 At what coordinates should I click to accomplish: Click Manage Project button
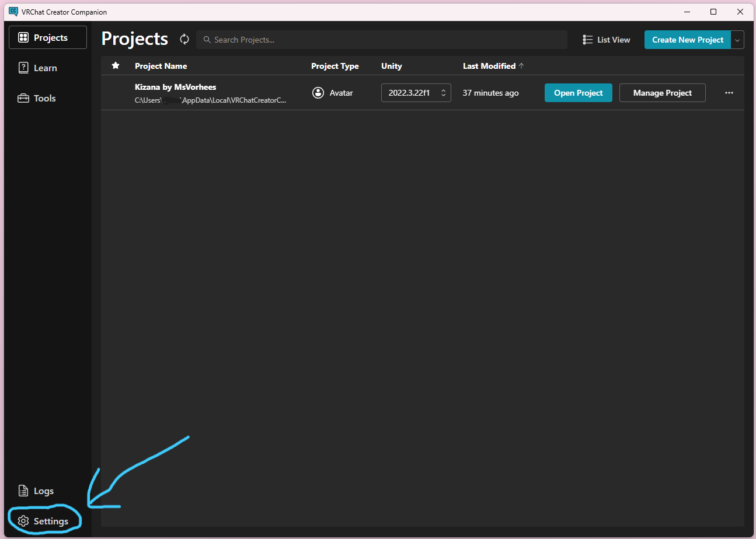pos(662,93)
